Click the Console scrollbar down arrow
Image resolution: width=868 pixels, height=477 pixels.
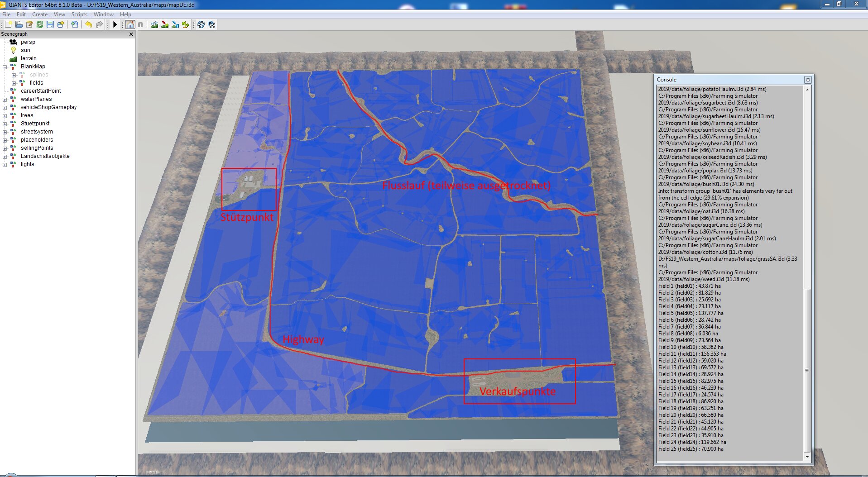[x=807, y=457]
